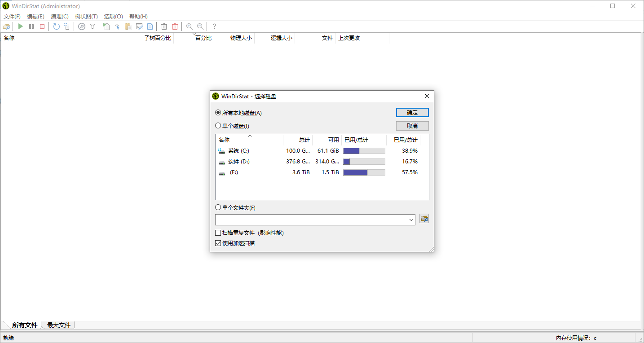Click the select-disk folder icon on the toolbar
The width and height of the screenshot is (644, 343).
tap(6, 26)
